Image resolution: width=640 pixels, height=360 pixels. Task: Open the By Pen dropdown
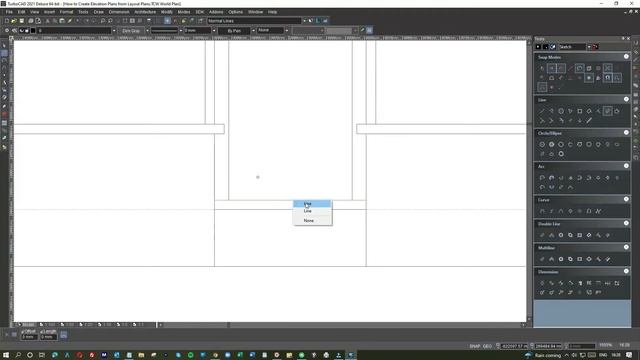[x=253, y=31]
